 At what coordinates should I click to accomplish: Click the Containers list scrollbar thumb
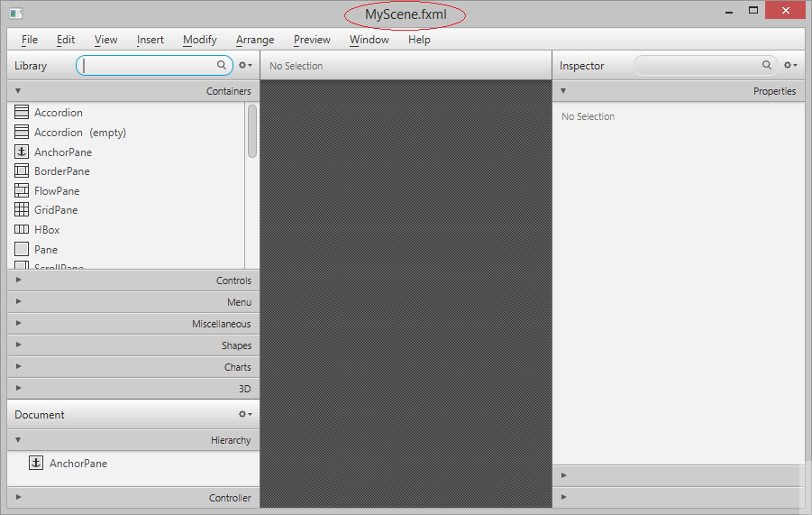[252, 131]
